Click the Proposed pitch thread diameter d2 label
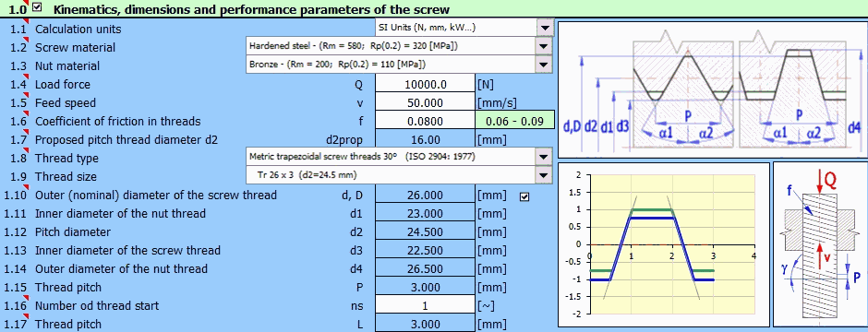Image resolution: width=868 pixels, height=332 pixels. coord(127,140)
